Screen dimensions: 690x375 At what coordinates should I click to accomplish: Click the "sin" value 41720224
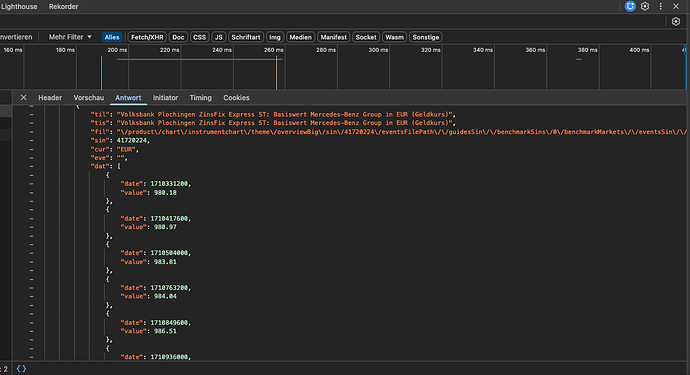coord(131,140)
